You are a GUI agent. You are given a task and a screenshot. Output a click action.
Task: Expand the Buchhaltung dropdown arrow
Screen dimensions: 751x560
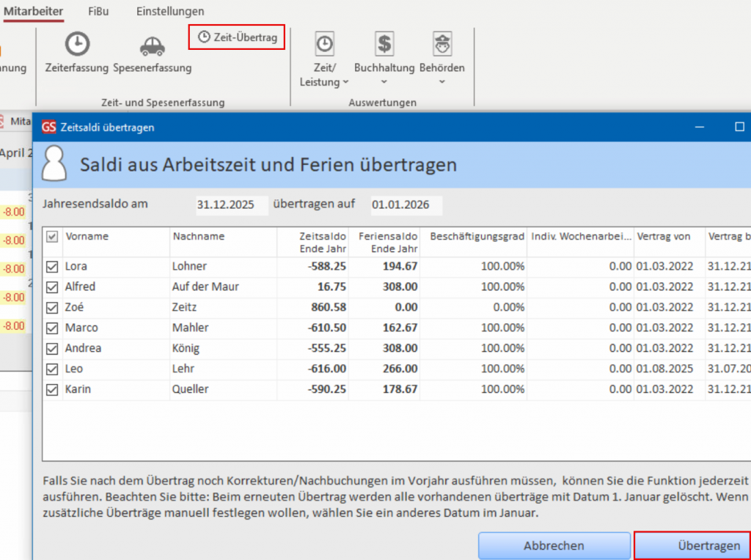pyautogui.click(x=384, y=82)
